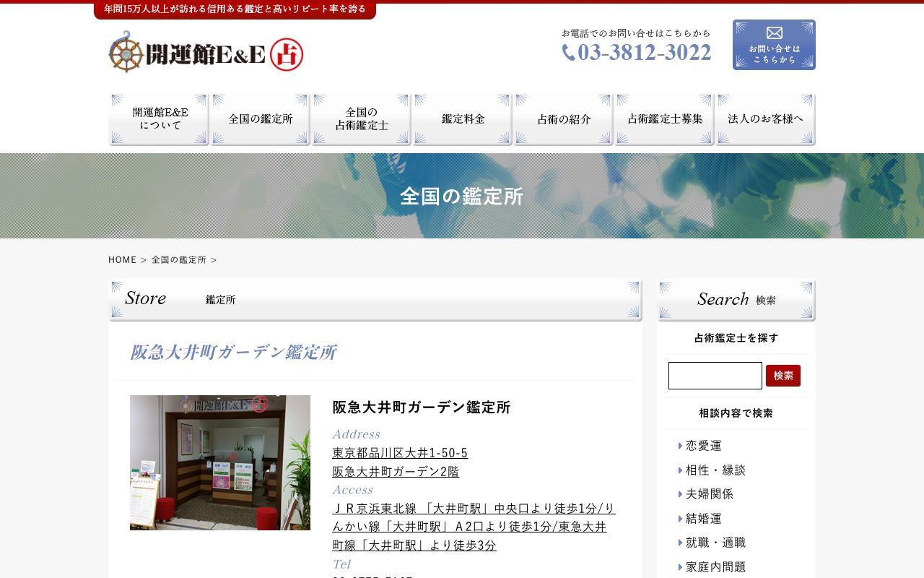Click the fortune-teller search input field

tap(715, 376)
